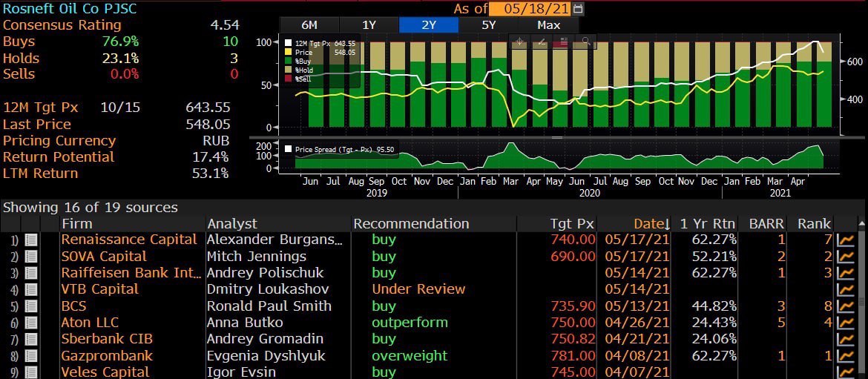
Task: Toggle Price Spread legend swatch
Action: (x=288, y=149)
